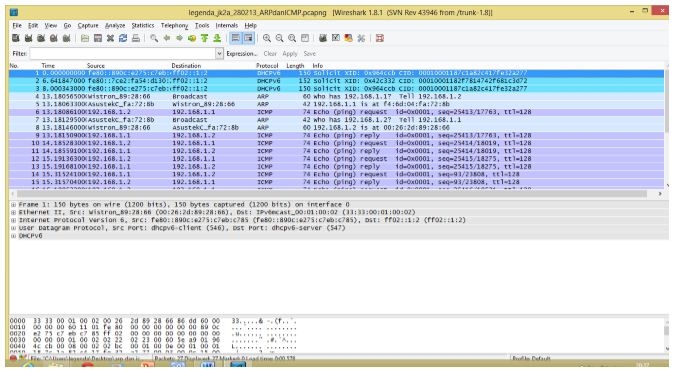Image resolution: width=679 pixels, height=371 pixels.
Task: Print packets toolbar icon
Action: pyautogui.click(x=136, y=38)
